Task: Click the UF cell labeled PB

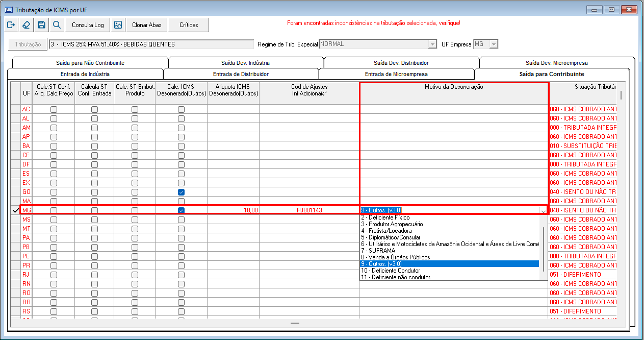Action: (x=27, y=247)
